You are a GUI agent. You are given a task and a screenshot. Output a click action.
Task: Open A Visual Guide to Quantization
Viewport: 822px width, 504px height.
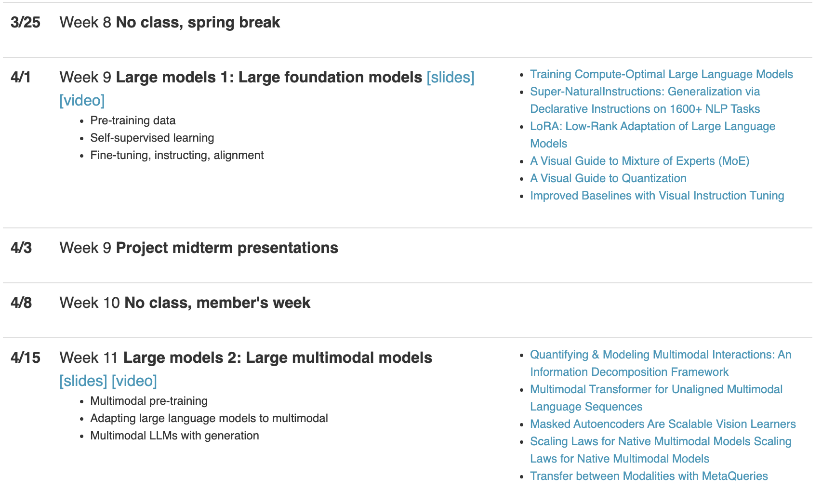click(609, 178)
